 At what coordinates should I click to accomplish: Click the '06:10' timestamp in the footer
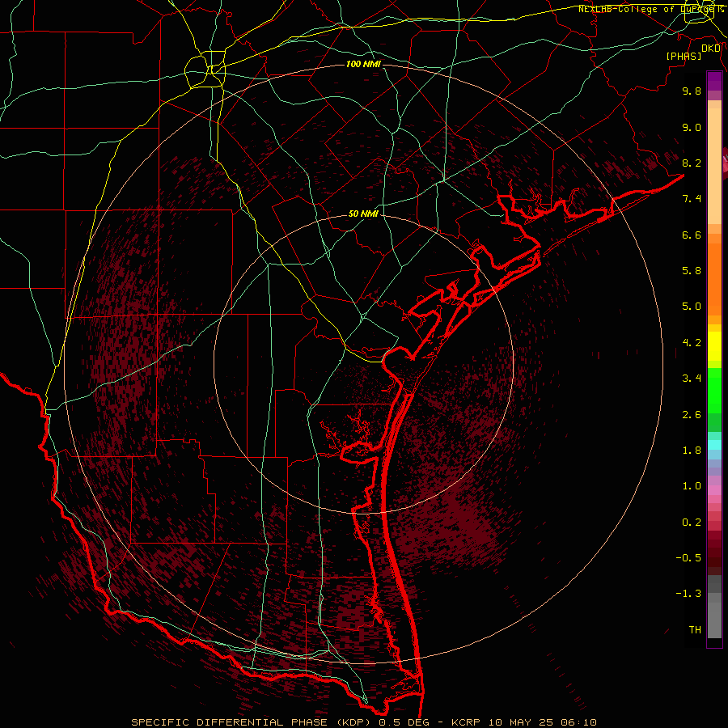(x=578, y=722)
